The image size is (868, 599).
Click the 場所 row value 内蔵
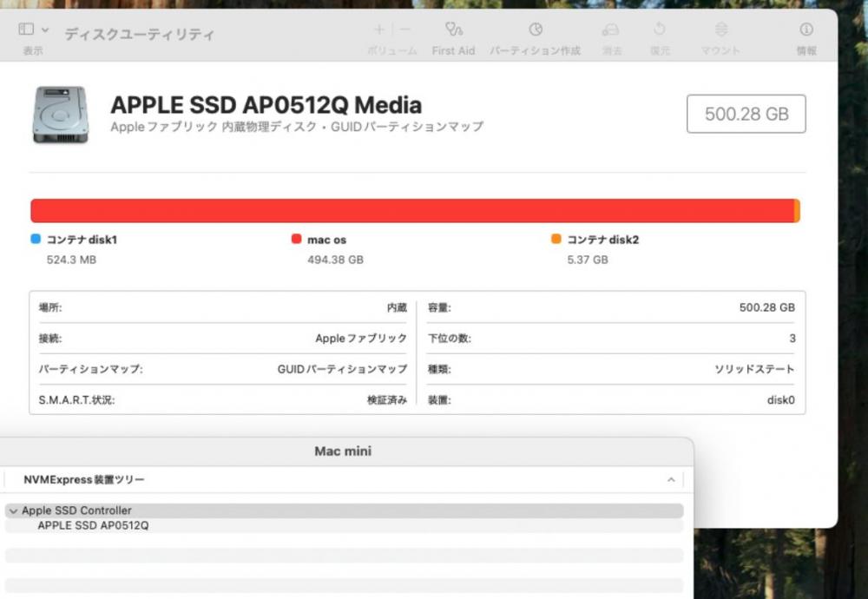pos(397,308)
